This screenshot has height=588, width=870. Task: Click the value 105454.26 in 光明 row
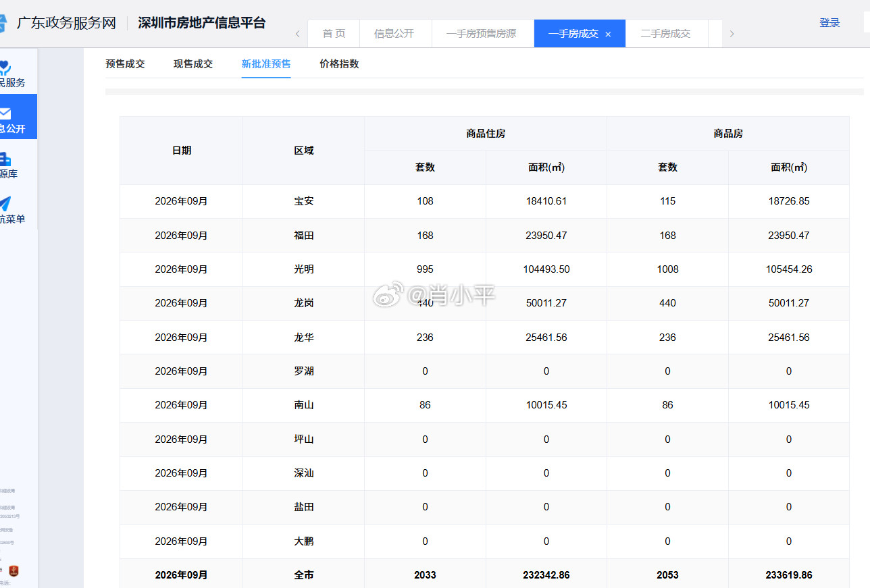789,269
